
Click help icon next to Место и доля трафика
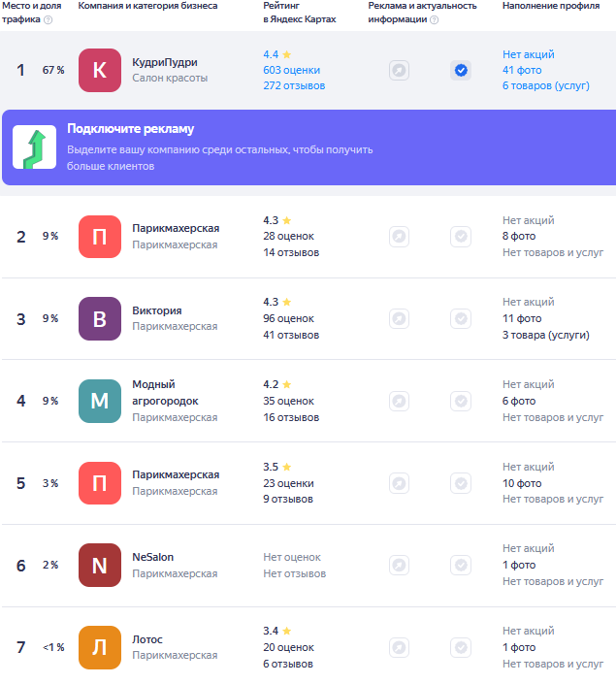pos(49,20)
